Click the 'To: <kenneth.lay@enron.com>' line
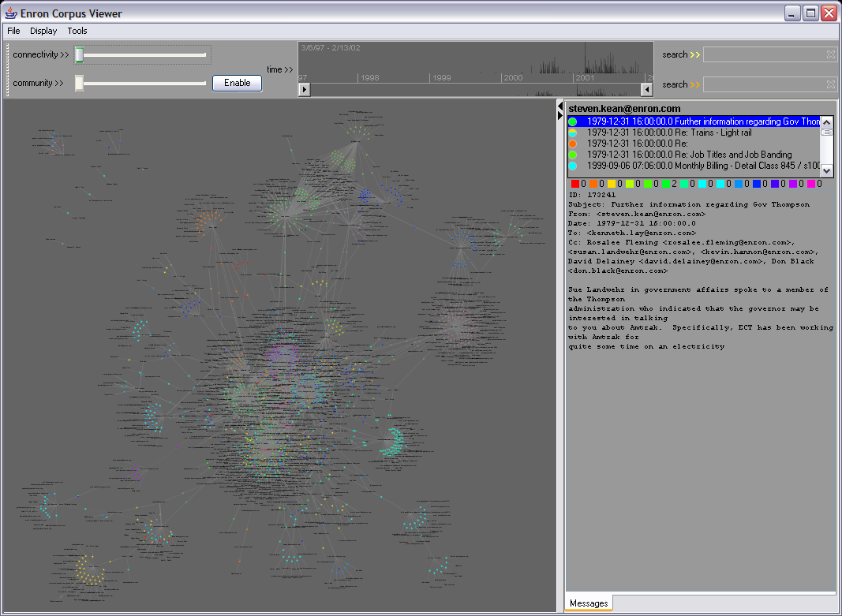The width and height of the screenshot is (842, 616). 632,233
